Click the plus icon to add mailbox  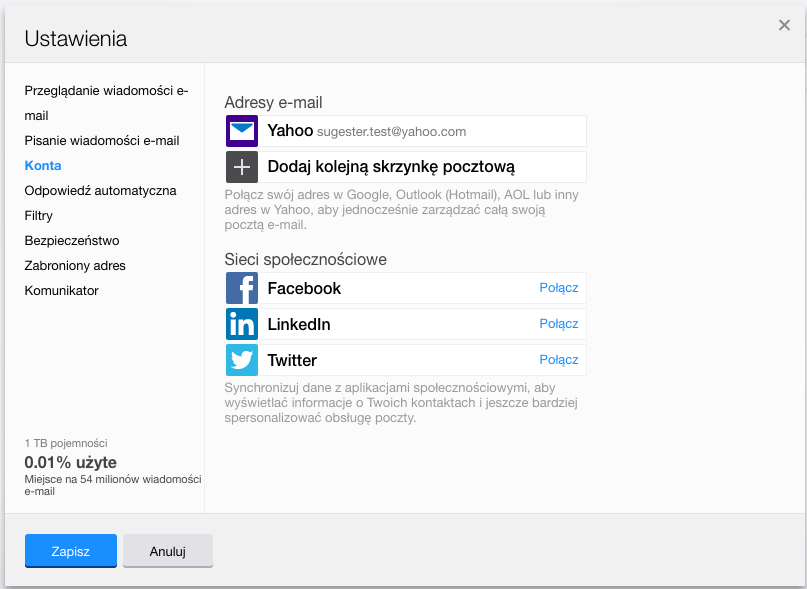pyautogui.click(x=242, y=167)
